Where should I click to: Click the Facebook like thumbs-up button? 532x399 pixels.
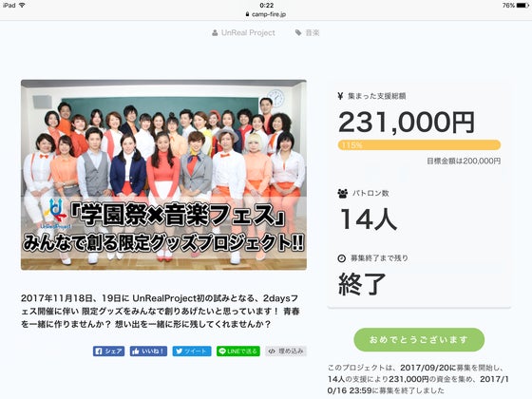(148, 351)
